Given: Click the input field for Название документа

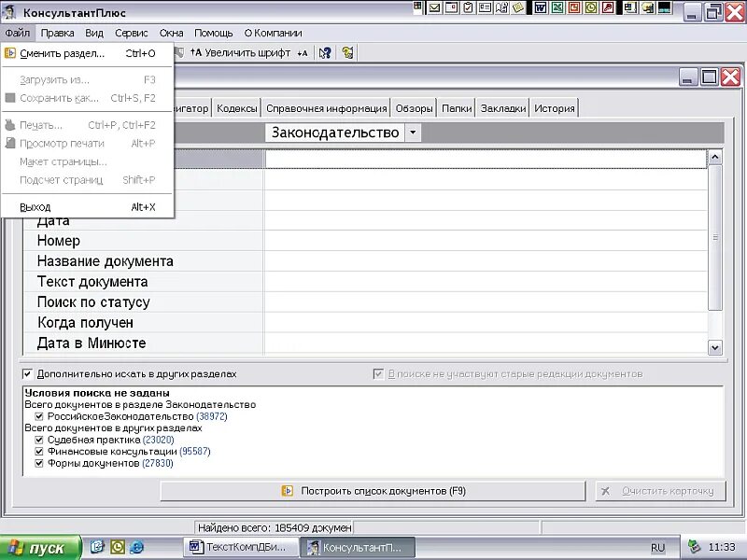Looking at the screenshot, I should tap(486, 261).
